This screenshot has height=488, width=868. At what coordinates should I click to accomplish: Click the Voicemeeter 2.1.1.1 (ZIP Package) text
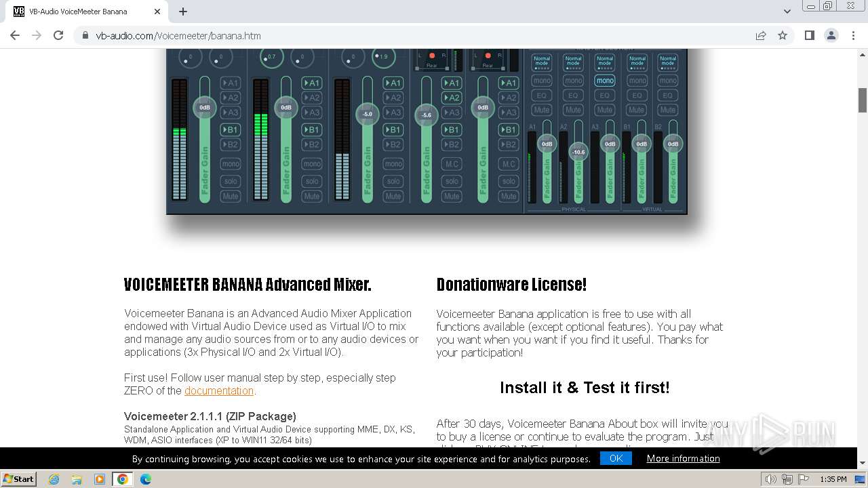[x=210, y=416]
